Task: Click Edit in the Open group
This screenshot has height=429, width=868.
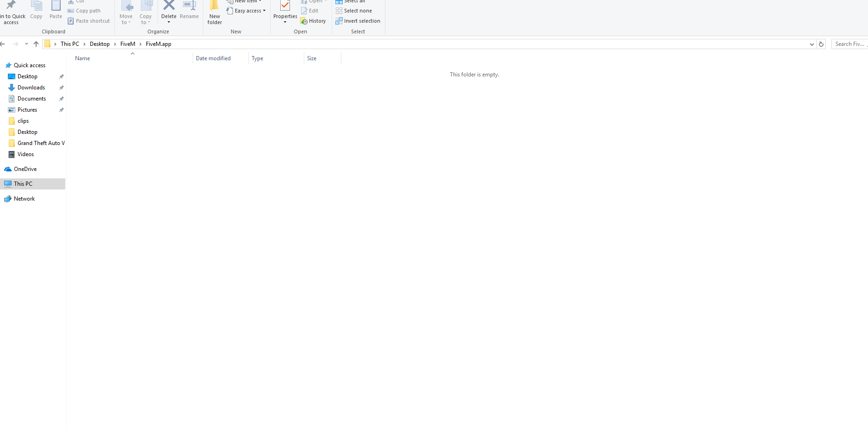Action: [310, 11]
